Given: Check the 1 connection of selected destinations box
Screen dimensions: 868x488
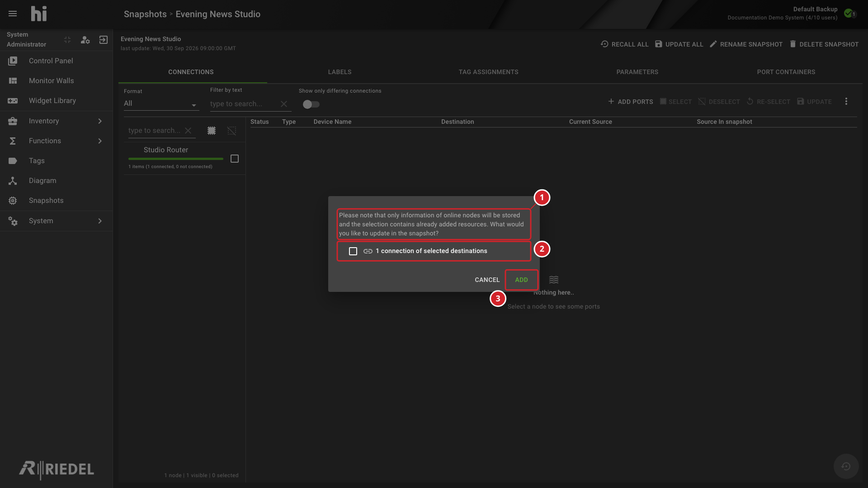Looking at the screenshot, I should point(353,251).
